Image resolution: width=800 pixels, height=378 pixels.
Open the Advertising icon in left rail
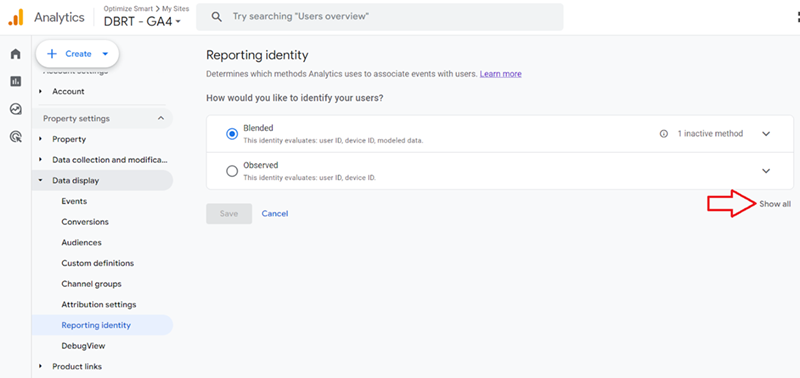[x=16, y=136]
